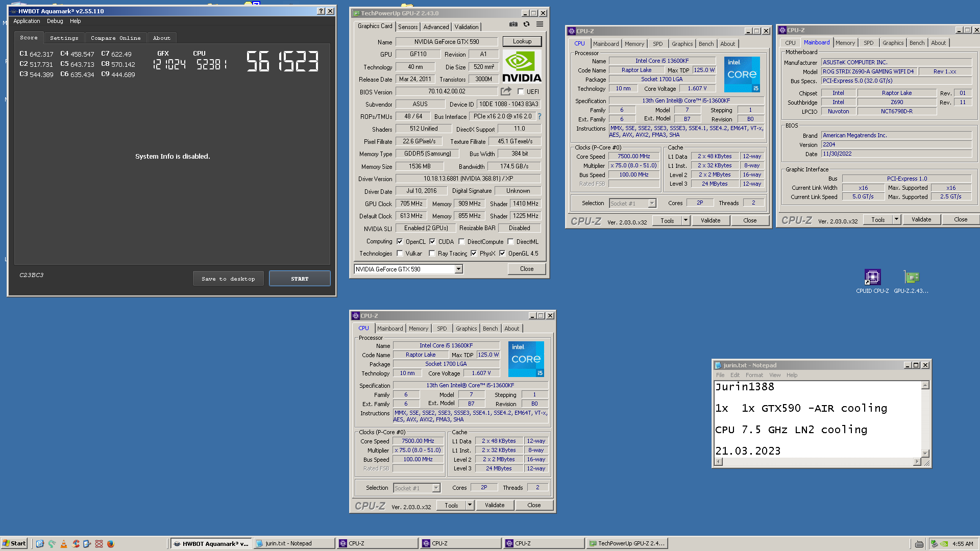Viewport: 980px width, 551px height.
Task: Click the BIOS Version field in GPU-Z
Action: (447, 91)
